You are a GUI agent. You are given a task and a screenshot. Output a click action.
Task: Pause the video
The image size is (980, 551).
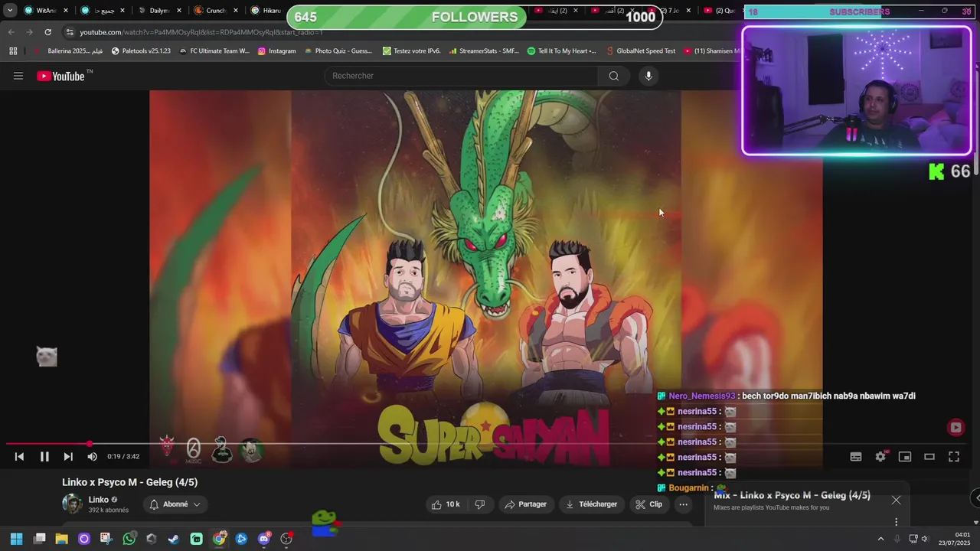44,457
